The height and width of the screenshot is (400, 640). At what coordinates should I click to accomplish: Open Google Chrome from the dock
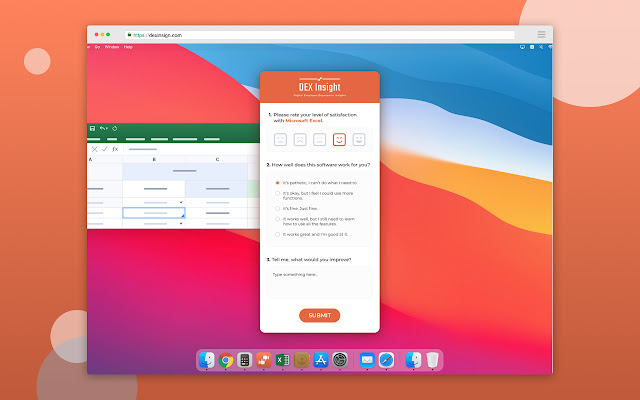[225, 360]
